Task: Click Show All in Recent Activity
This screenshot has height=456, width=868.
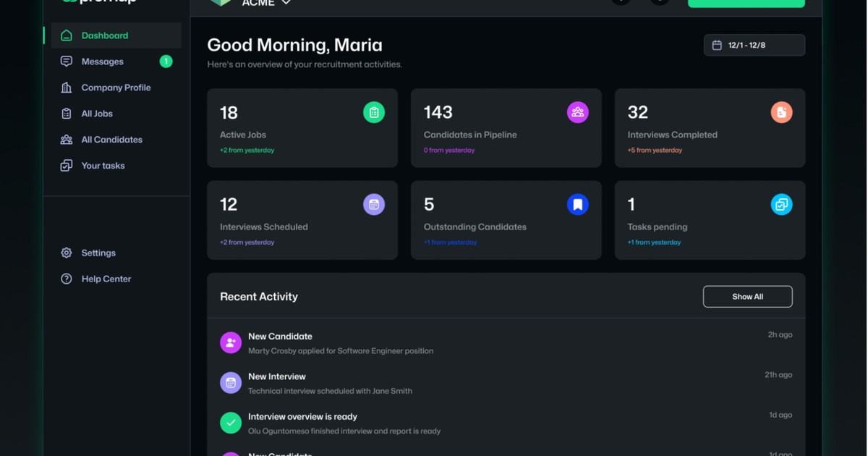Action: [x=748, y=297]
